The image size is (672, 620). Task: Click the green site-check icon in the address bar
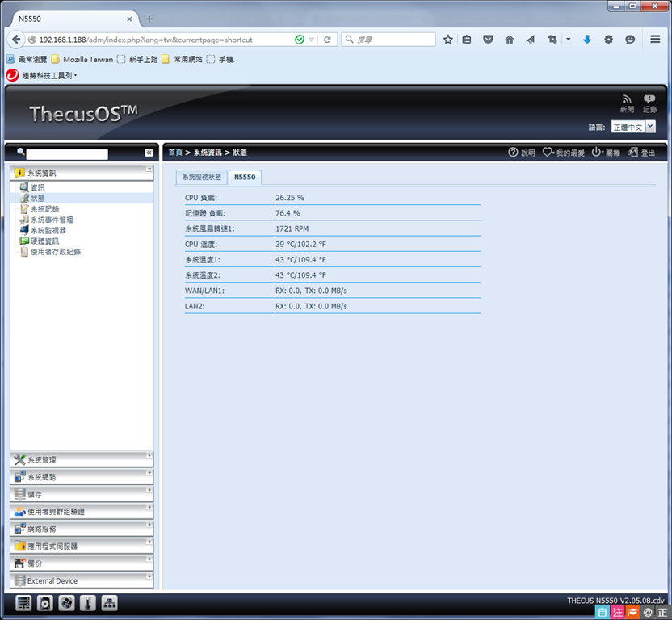tap(300, 40)
